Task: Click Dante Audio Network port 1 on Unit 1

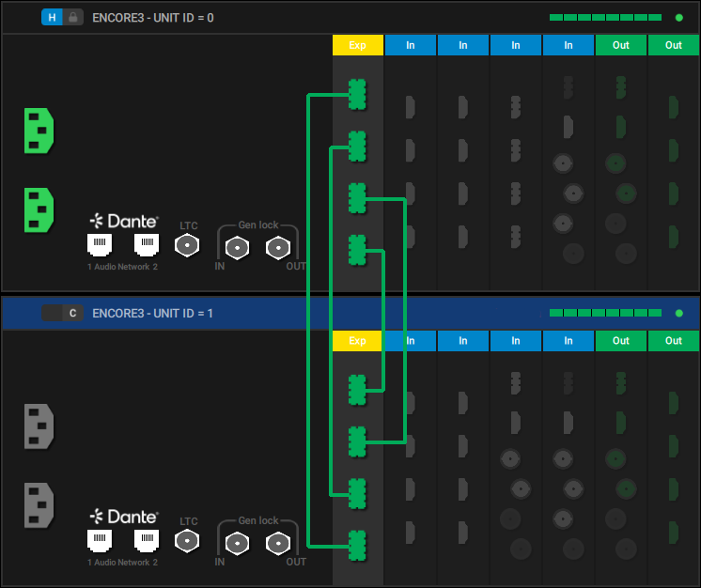Action: 100,540
